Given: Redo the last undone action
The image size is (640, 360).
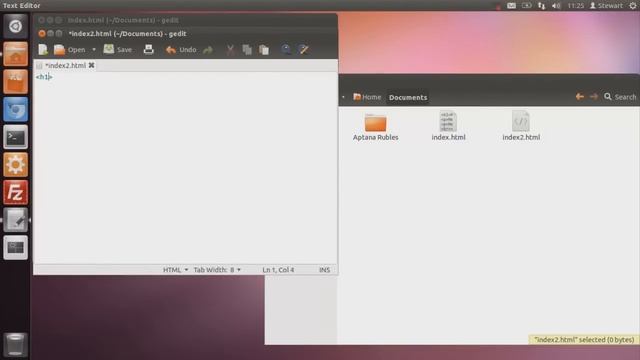Looking at the screenshot, I should coord(208,50).
